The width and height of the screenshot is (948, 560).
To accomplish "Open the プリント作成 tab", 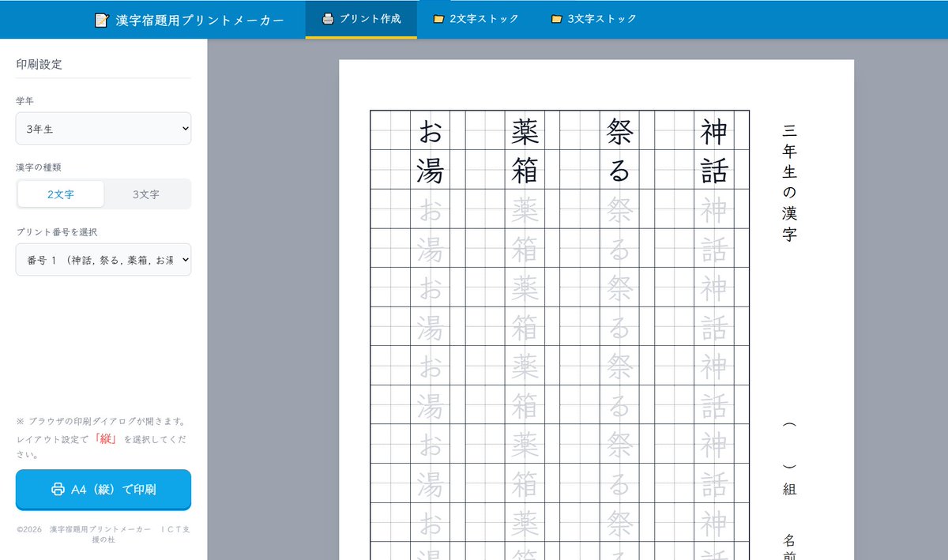I will click(x=361, y=19).
